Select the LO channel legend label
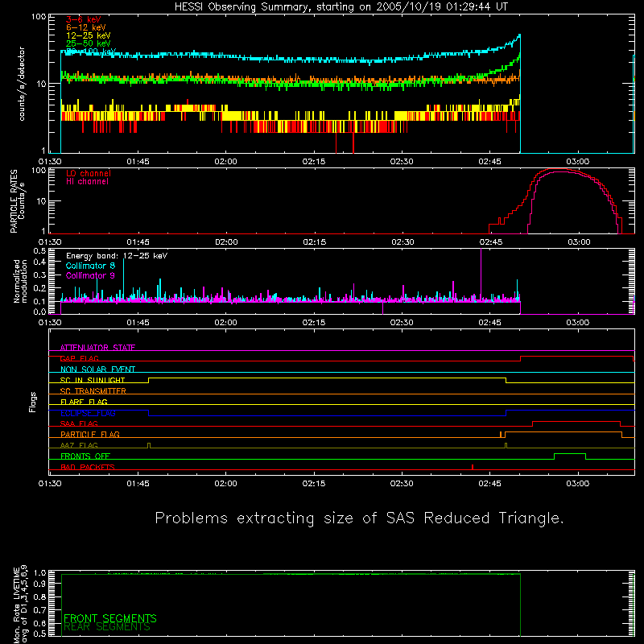Image resolution: width=644 pixels, height=644 pixels. click(x=89, y=173)
